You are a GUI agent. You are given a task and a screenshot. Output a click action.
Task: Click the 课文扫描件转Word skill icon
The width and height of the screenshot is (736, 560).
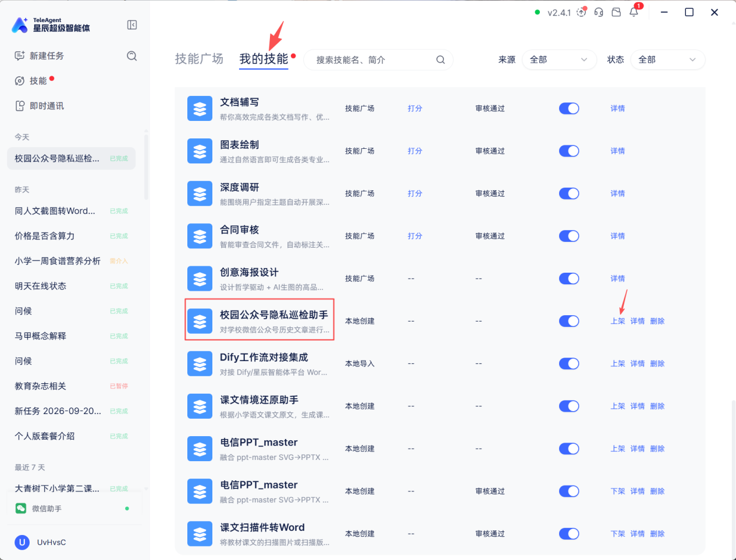pyautogui.click(x=200, y=534)
